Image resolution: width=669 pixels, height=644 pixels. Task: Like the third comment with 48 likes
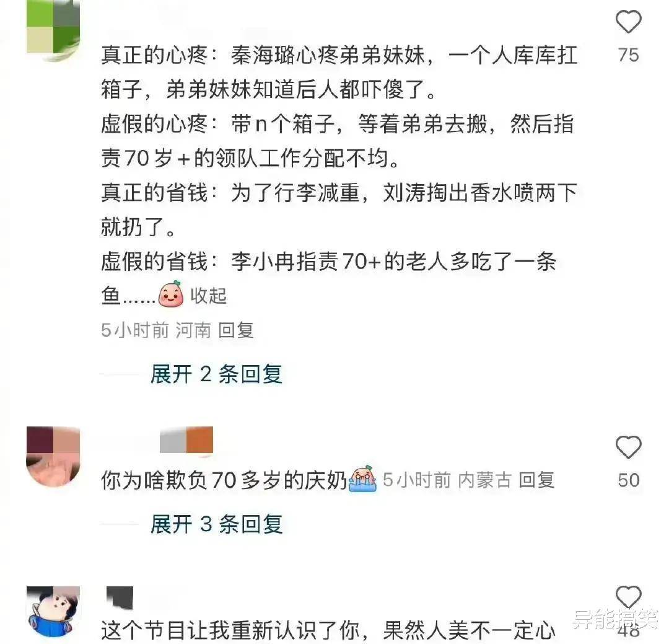click(x=629, y=597)
